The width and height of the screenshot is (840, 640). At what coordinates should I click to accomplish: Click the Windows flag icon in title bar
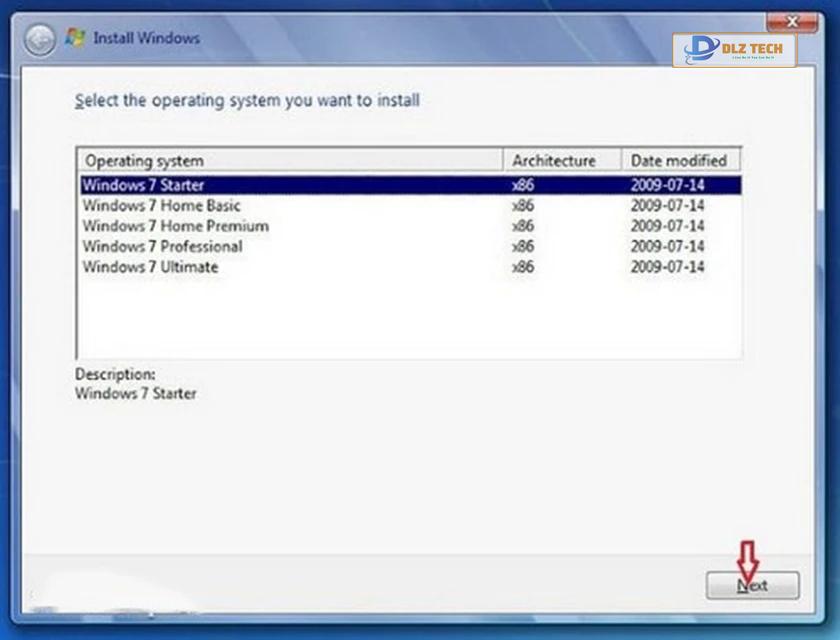coord(75,37)
